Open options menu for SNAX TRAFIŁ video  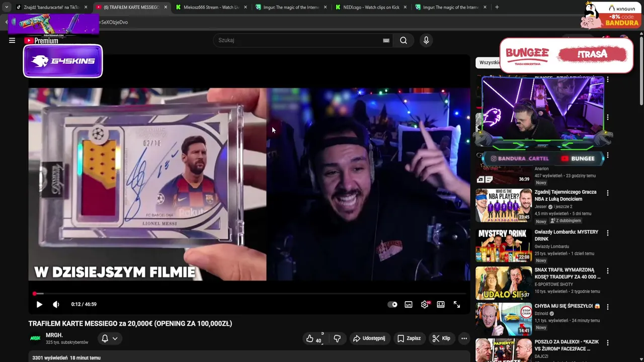click(x=607, y=271)
